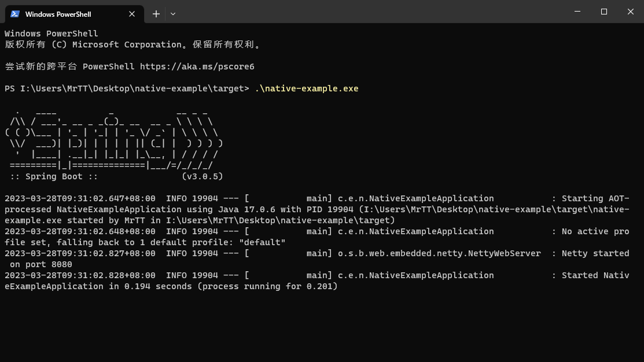Click the Microsoft Corporation copyright line
Viewport: 644px width, 362px height.
click(x=134, y=45)
